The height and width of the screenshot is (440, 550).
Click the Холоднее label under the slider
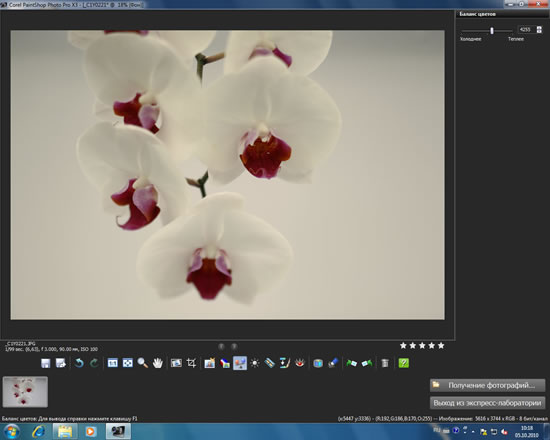point(471,39)
